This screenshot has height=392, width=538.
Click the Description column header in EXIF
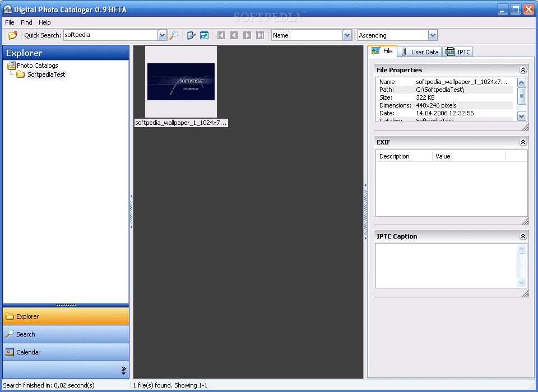(x=404, y=156)
